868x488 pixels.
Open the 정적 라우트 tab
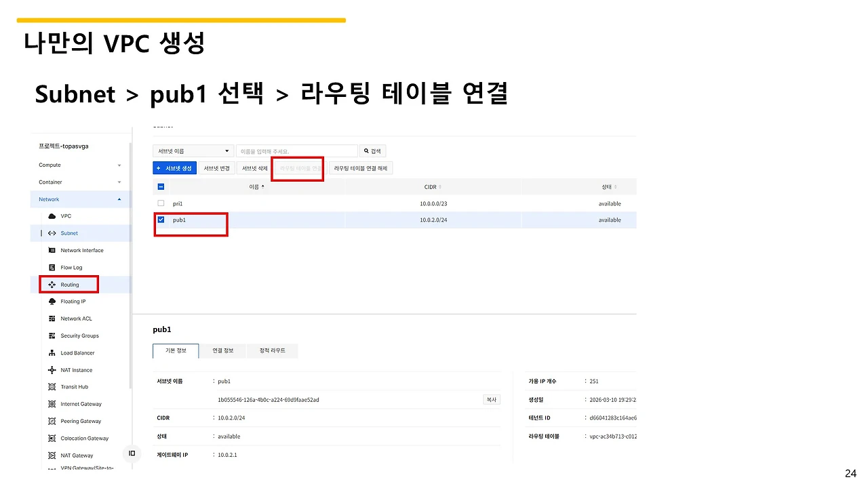tap(271, 350)
